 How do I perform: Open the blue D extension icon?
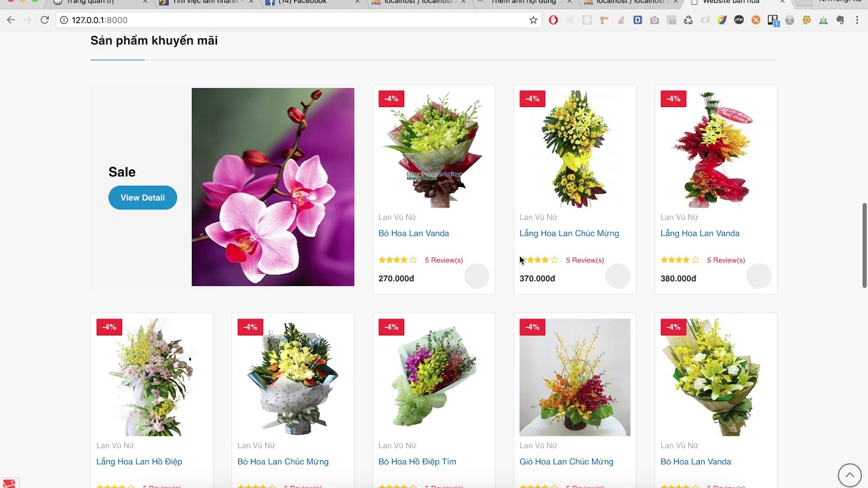637,20
